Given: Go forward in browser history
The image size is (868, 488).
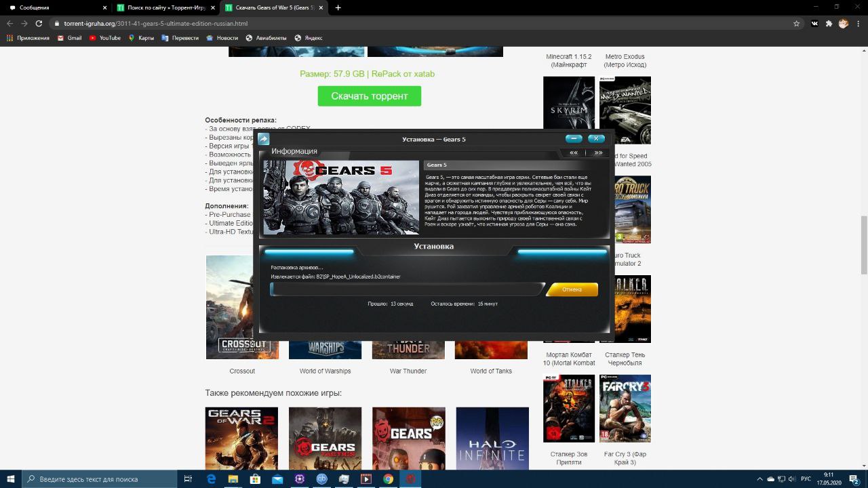Looking at the screenshot, I should tap(24, 23).
